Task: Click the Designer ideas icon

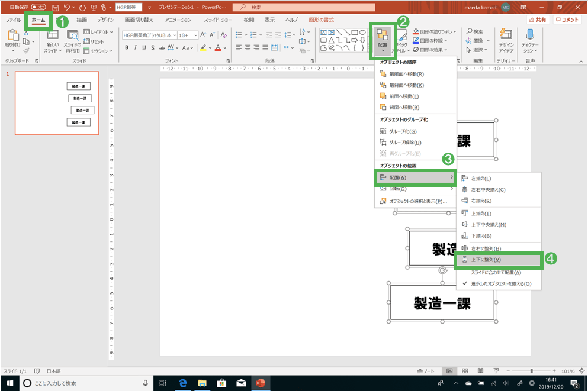Action: pos(506,34)
